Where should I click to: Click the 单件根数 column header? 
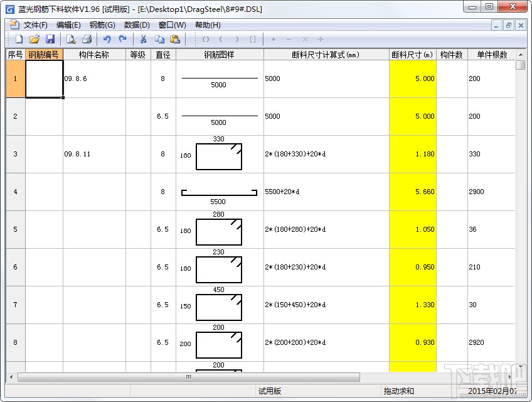pyautogui.click(x=492, y=55)
